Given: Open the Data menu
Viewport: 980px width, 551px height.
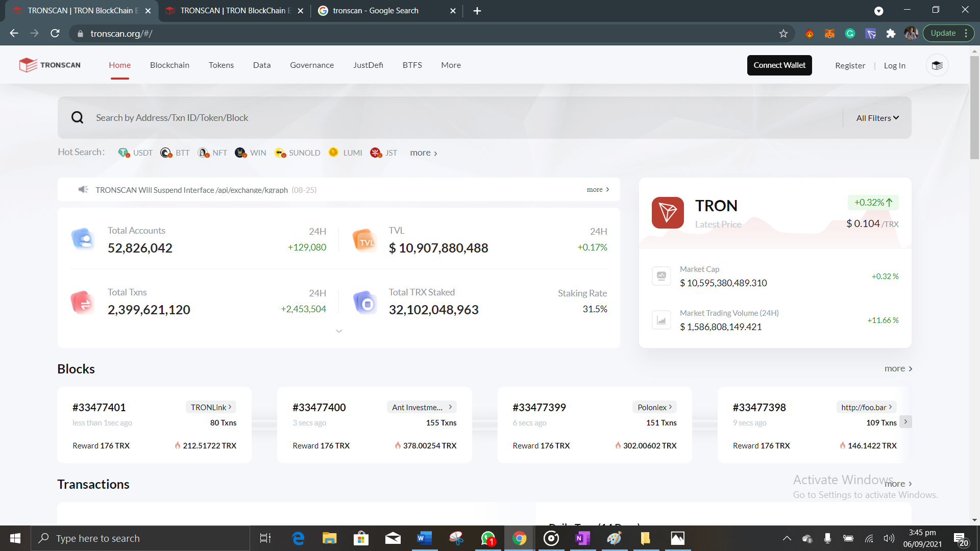Looking at the screenshot, I should [262, 65].
